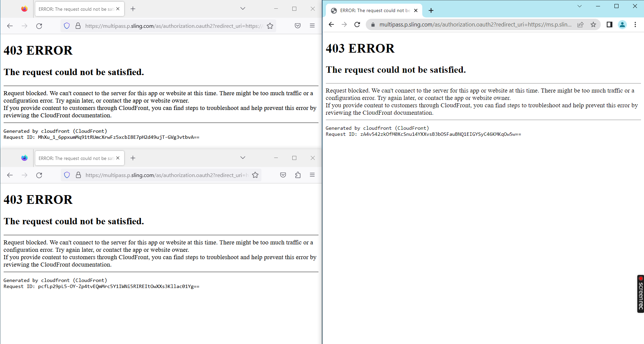Open a new tab in the top Firefox window
This screenshot has width=644, height=344.
tap(133, 9)
